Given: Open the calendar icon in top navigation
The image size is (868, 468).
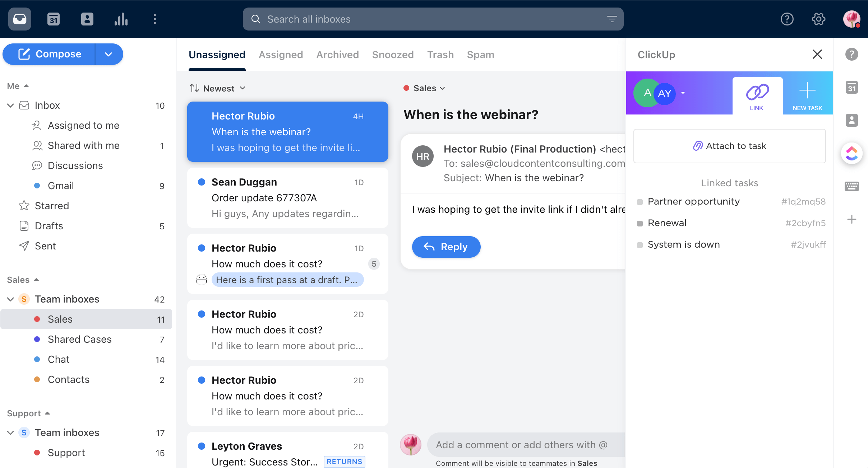Looking at the screenshot, I should click(54, 19).
